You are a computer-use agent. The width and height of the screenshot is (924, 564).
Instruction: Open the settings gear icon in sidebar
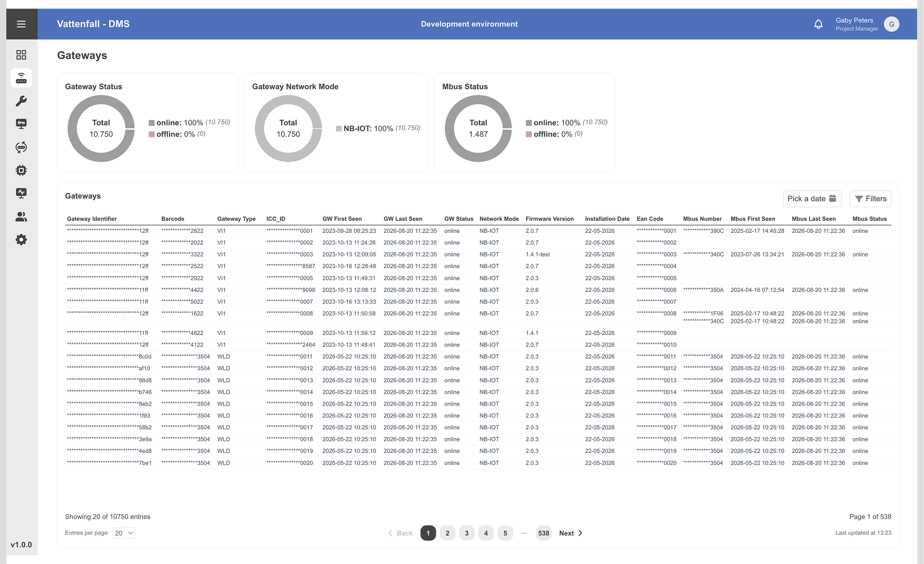21,240
